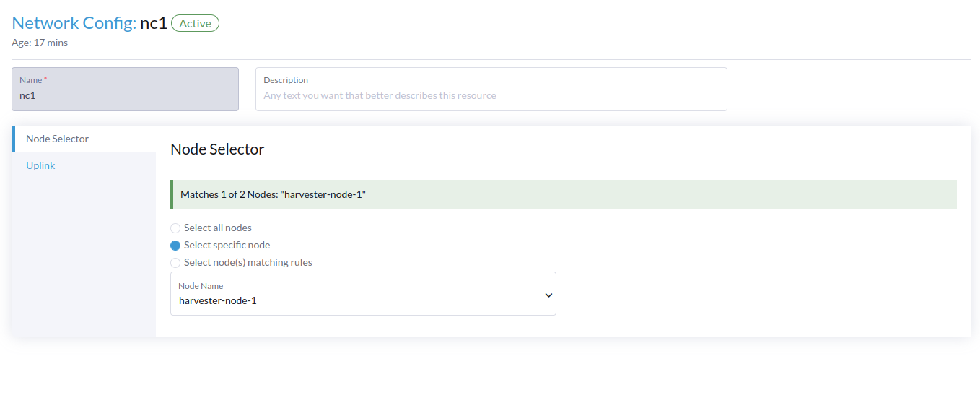
Task: Click inside the Description text field
Action: click(491, 95)
